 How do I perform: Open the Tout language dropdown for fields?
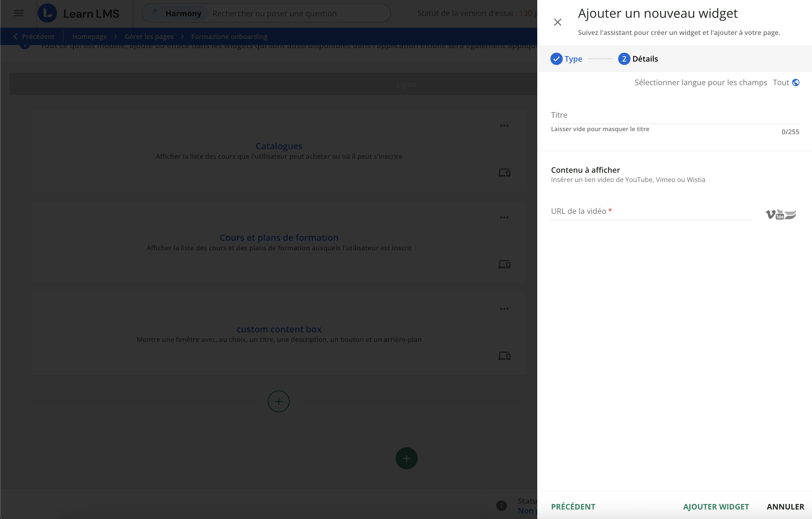point(781,83)
